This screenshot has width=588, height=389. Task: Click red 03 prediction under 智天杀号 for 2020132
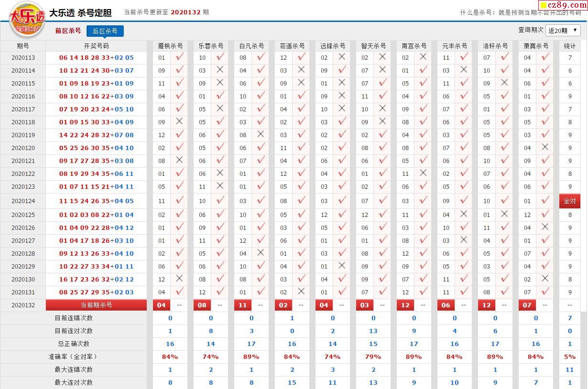tap(365, 305)
